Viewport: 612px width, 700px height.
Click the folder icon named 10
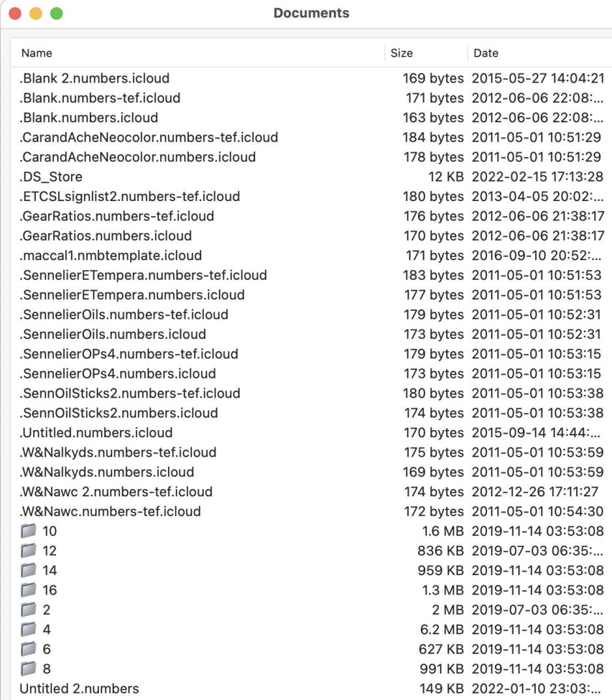point(28,532)
